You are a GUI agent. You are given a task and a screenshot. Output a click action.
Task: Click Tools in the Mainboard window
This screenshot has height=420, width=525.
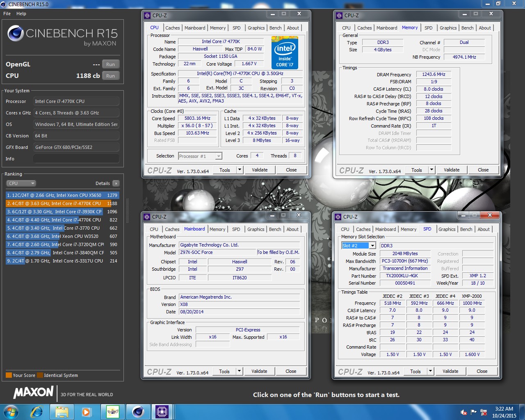click(x=224, y=371)
